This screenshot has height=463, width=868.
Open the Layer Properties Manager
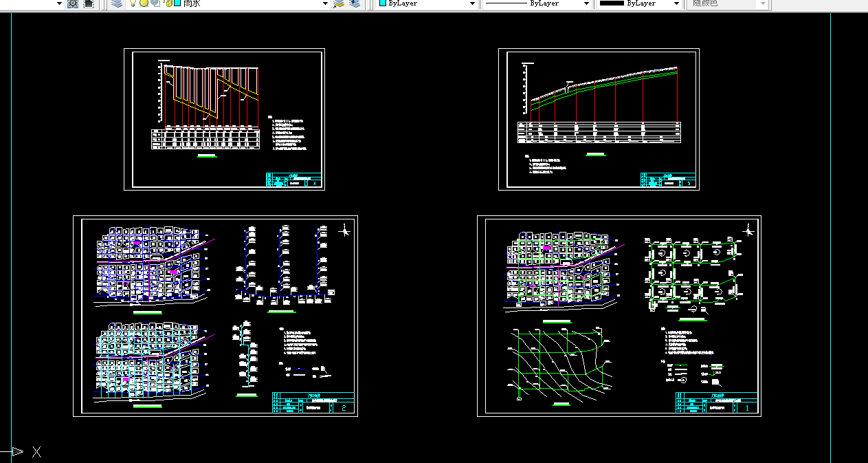(117, 3)
